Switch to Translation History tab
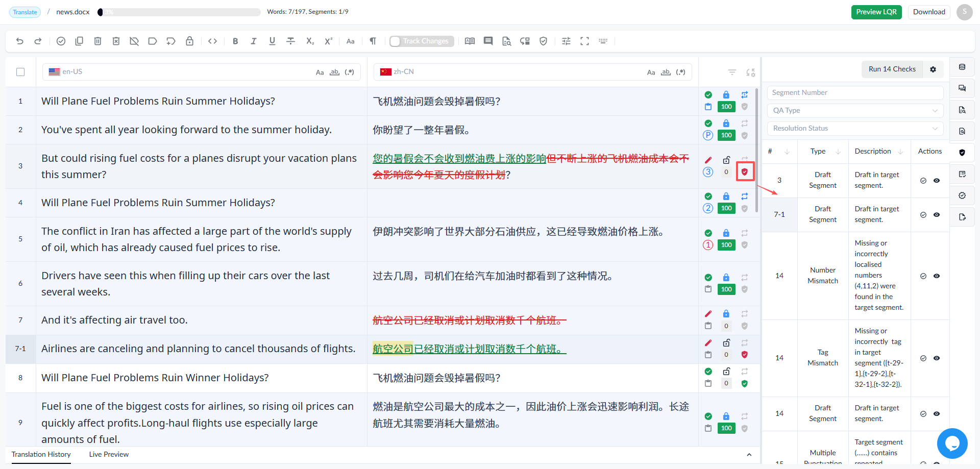 [41, 455]
